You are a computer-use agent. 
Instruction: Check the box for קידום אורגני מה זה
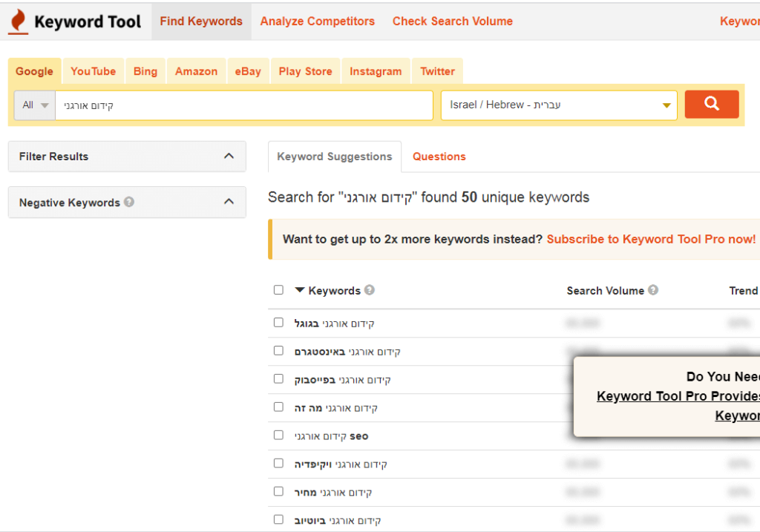click(278, 407)
